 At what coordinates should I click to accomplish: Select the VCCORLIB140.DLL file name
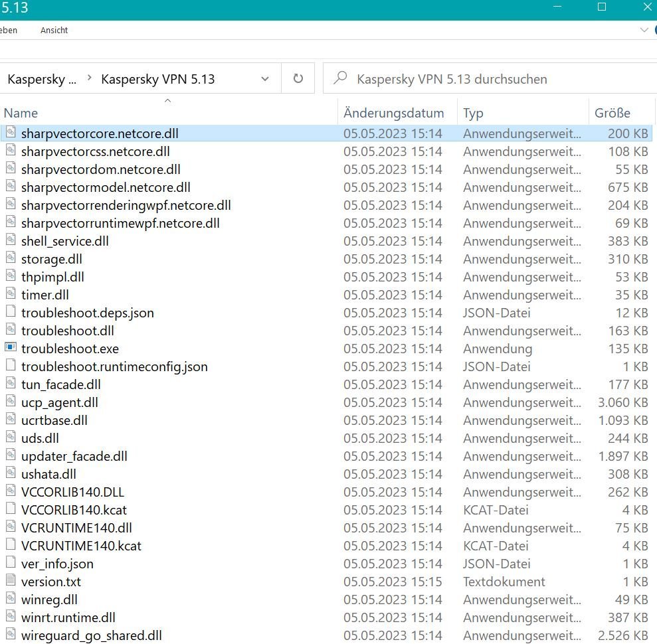pos(72,492)
